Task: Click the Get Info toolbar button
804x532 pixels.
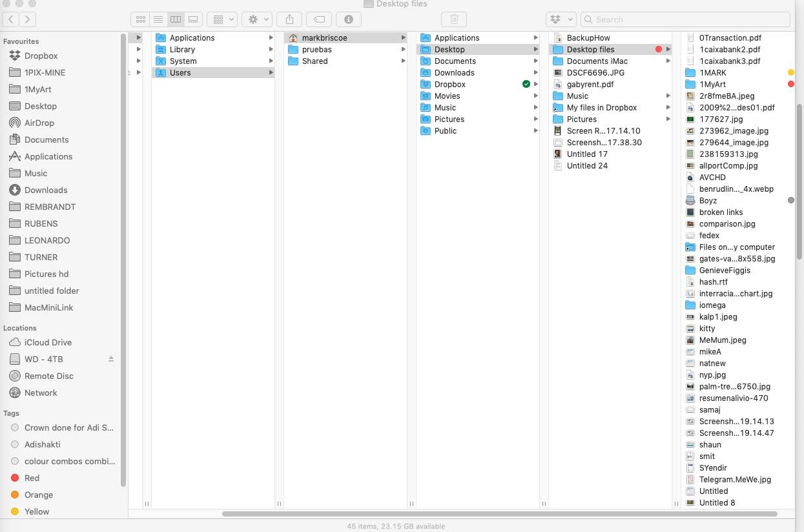Action: 349,19
